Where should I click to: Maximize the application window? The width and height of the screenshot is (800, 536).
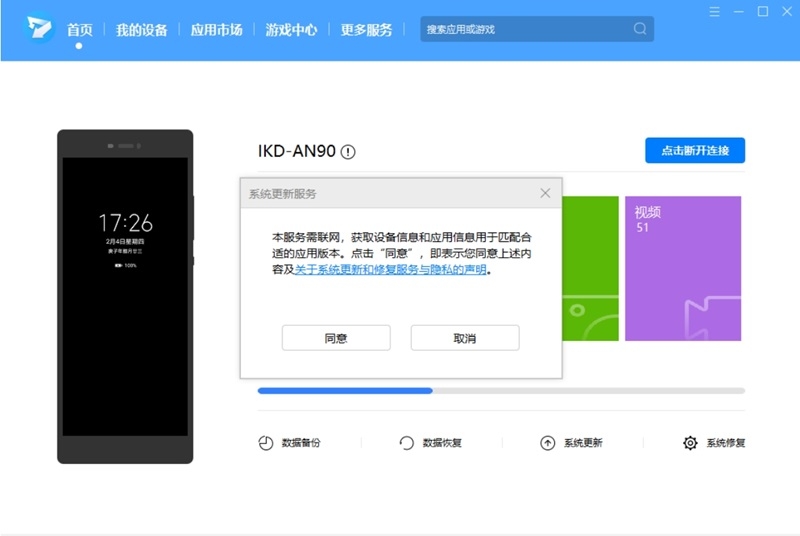(x=763, y=12)
